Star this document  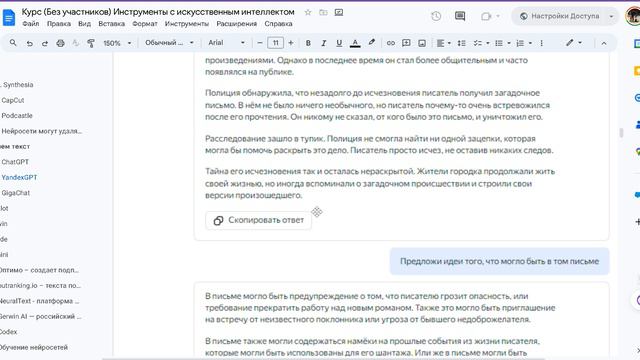tap(308, 13)
